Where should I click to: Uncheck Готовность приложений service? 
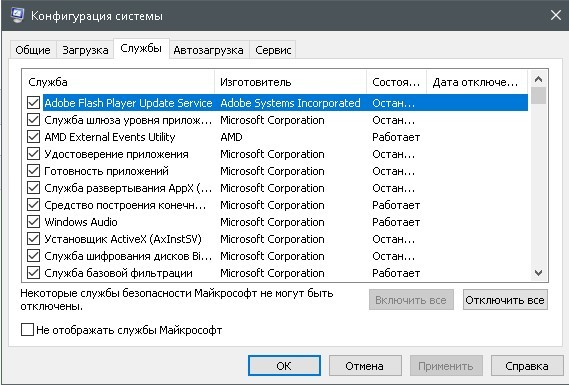pos(33,171)
